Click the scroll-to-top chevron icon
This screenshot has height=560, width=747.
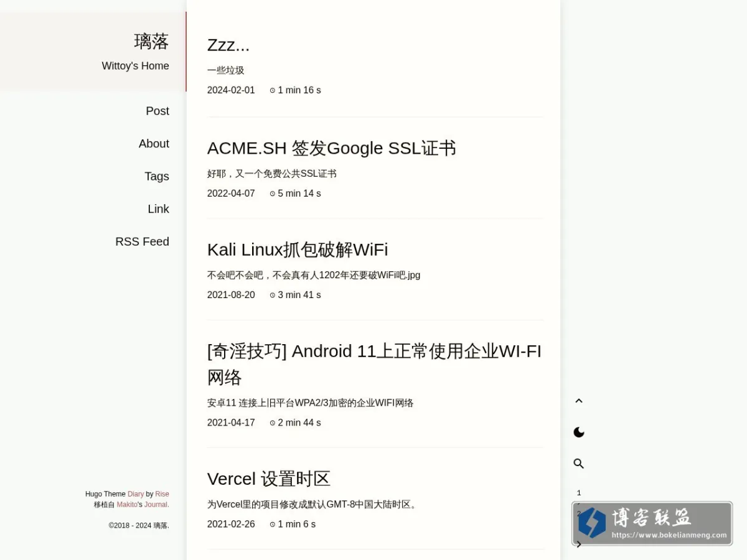579,401
